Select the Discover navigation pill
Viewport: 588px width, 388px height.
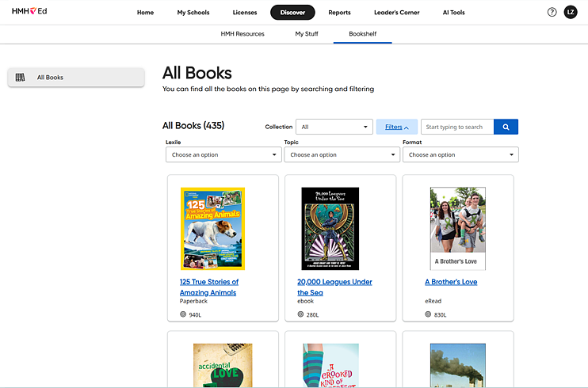coord(292,13)
